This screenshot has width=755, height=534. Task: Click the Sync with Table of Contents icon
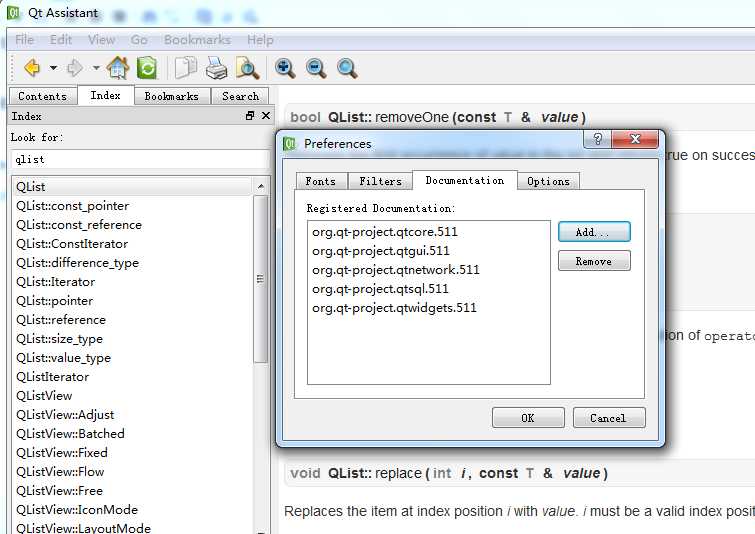[147, 67]
